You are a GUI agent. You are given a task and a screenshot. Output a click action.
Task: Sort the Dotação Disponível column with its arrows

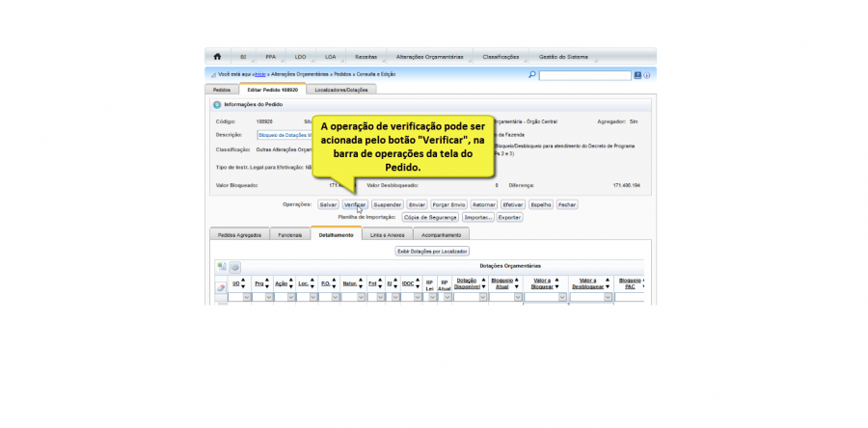coord(483,283)
